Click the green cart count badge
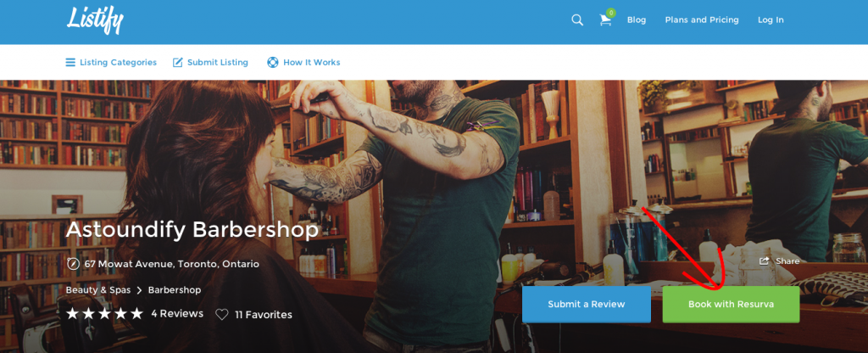 [x=610, y=13]
